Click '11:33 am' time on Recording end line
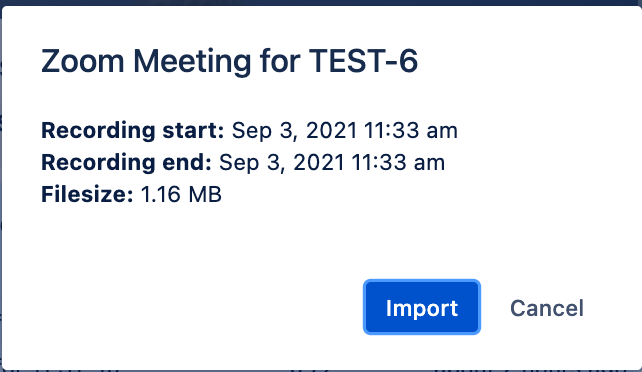Image resolution: width=642 pixels, height=372 pixels. [398, 163]
